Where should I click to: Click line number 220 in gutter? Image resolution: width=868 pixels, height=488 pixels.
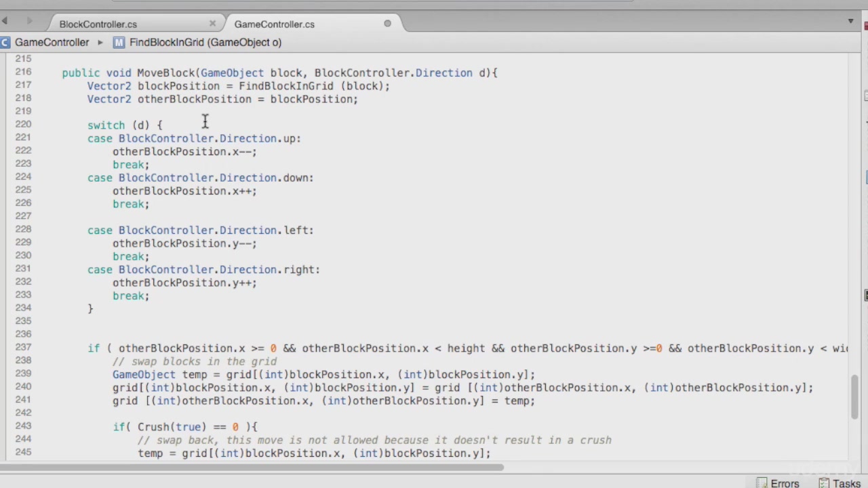pyautogui.click(x=23, y=124)
